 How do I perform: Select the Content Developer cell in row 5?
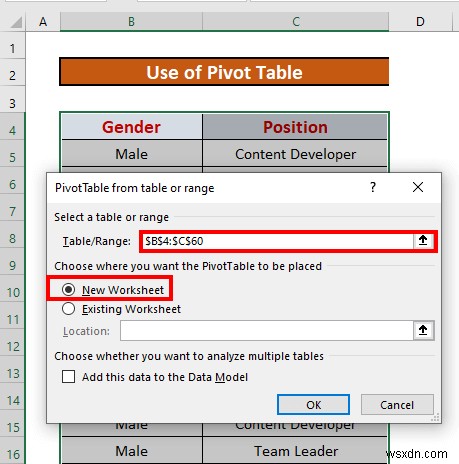(295, 154)
